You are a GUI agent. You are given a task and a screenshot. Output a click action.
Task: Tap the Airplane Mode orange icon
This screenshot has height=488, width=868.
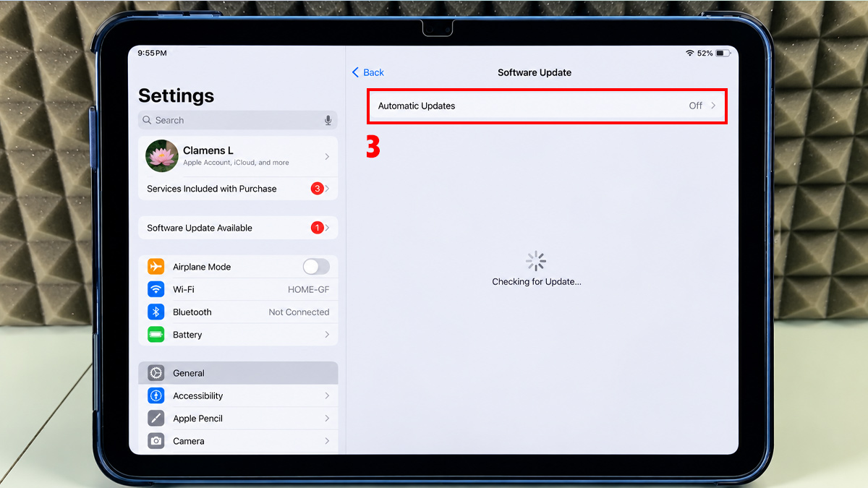coord(156,267)
